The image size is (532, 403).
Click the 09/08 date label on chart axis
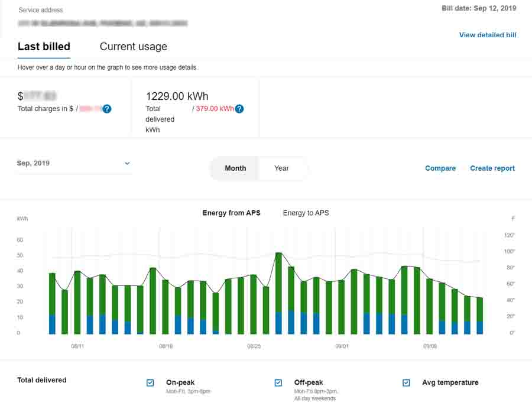click(430, 346)
